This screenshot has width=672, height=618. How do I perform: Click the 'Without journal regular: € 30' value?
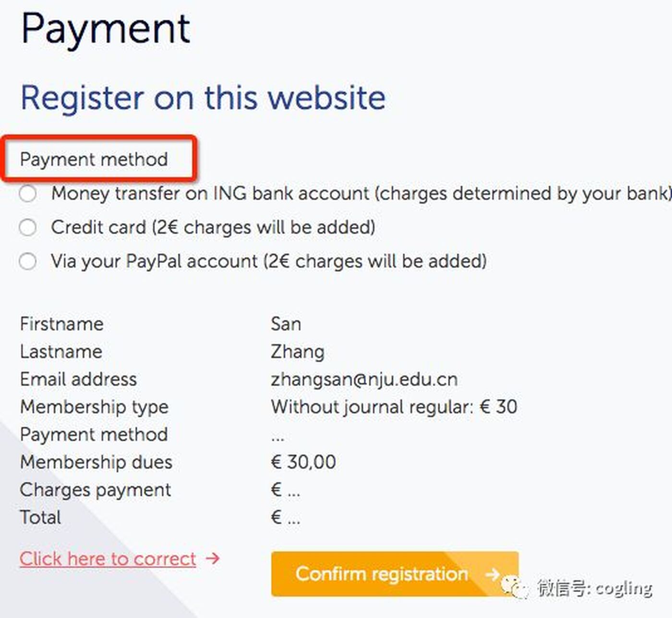point(394,407)
